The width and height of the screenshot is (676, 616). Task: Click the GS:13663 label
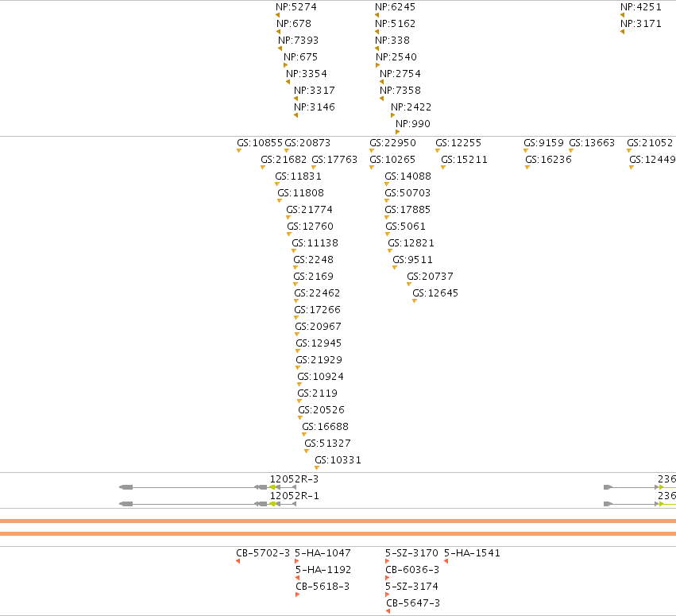point(592,143)
